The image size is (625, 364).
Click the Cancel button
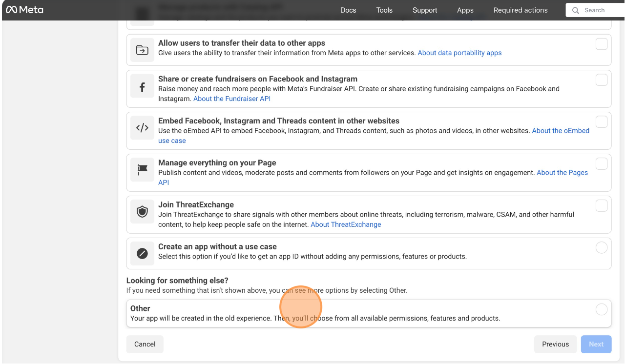pos(145,344)
